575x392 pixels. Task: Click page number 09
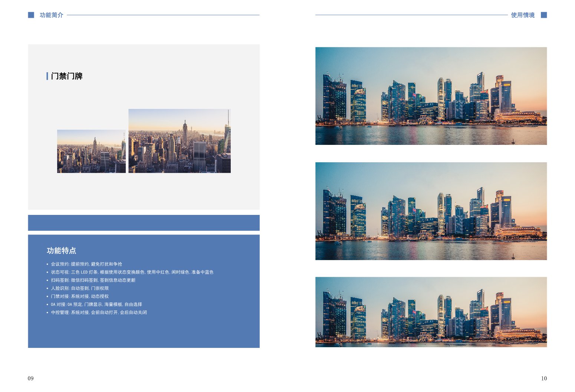tap(30, 378)
